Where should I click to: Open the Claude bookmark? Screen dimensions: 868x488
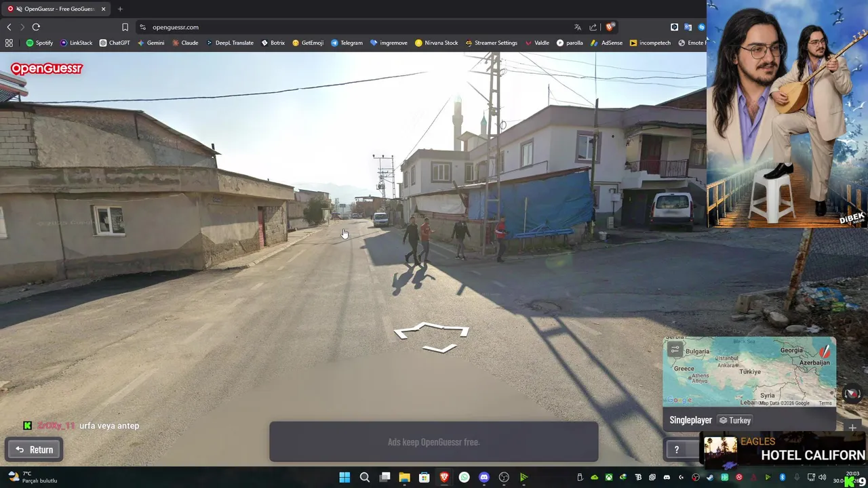click(185, 43)
